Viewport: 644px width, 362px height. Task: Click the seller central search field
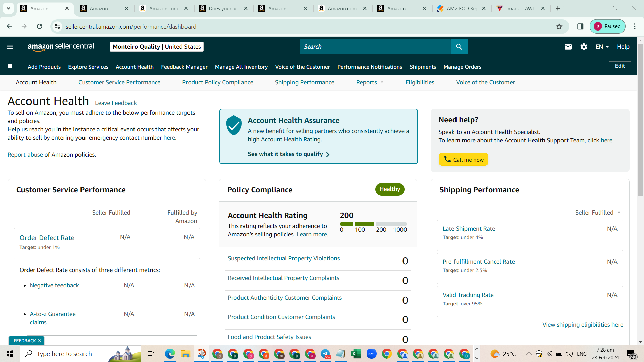[375, 47]
